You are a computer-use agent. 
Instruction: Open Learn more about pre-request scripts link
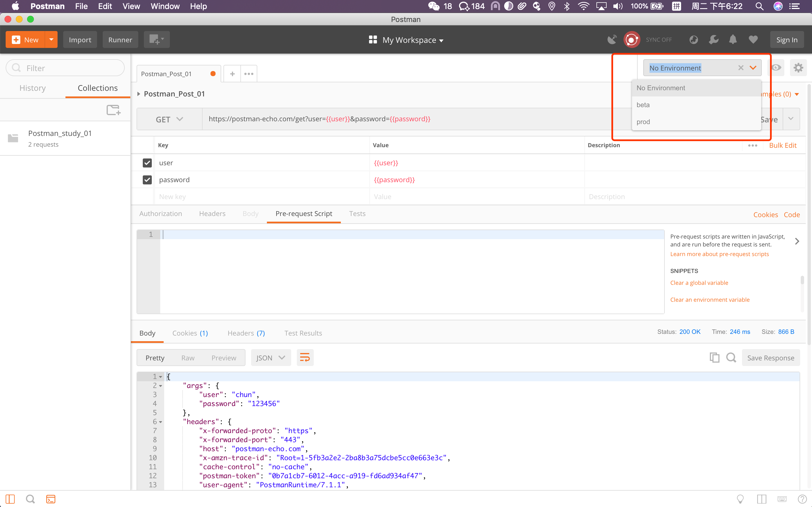719,254
